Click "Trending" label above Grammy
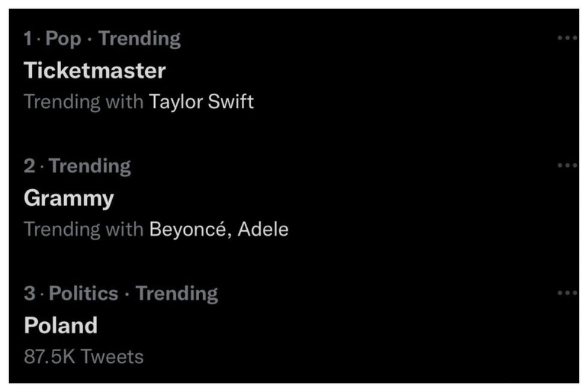 click(89, 166)
